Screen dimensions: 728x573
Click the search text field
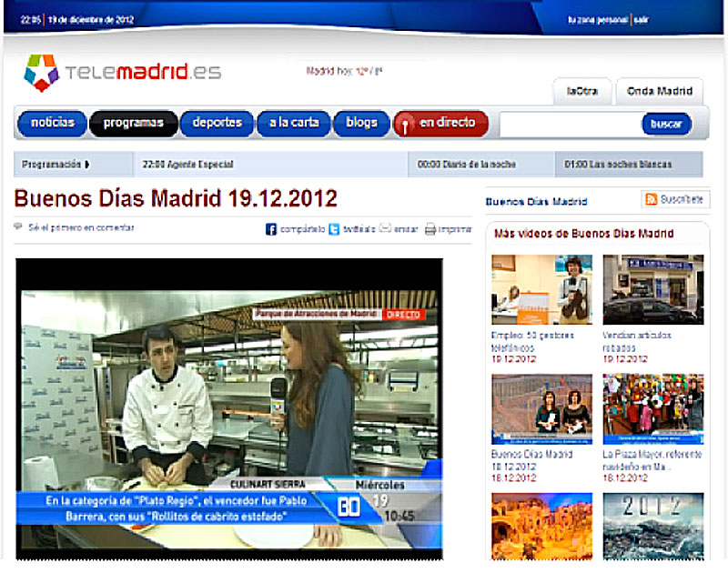570,124
